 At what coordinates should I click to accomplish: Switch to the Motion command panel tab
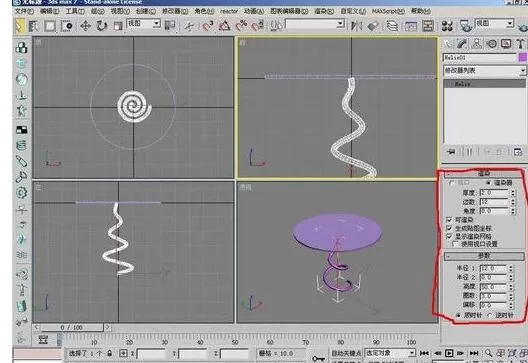click(x=492, y=44)
